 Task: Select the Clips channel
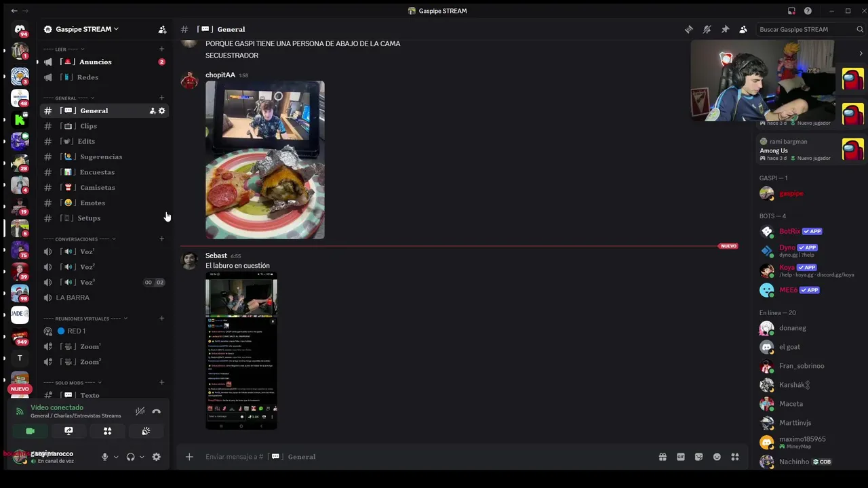[x=104, y=126]
